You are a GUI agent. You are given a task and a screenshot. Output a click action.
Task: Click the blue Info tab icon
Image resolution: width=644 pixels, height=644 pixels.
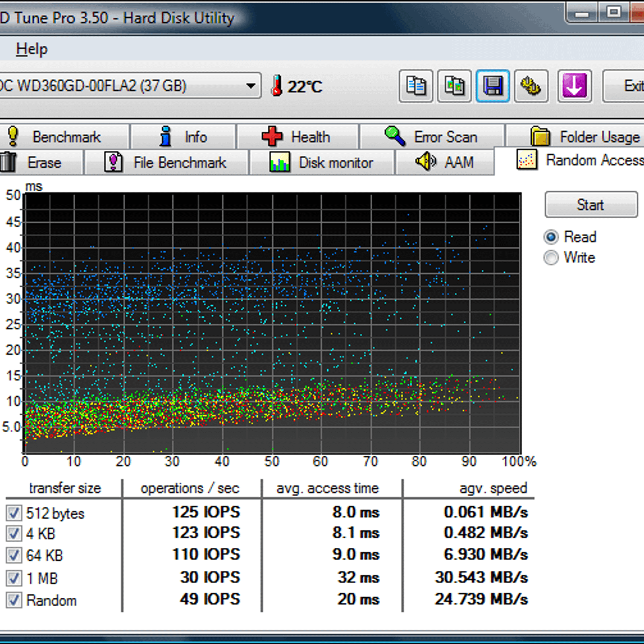[x=165, y=136]
